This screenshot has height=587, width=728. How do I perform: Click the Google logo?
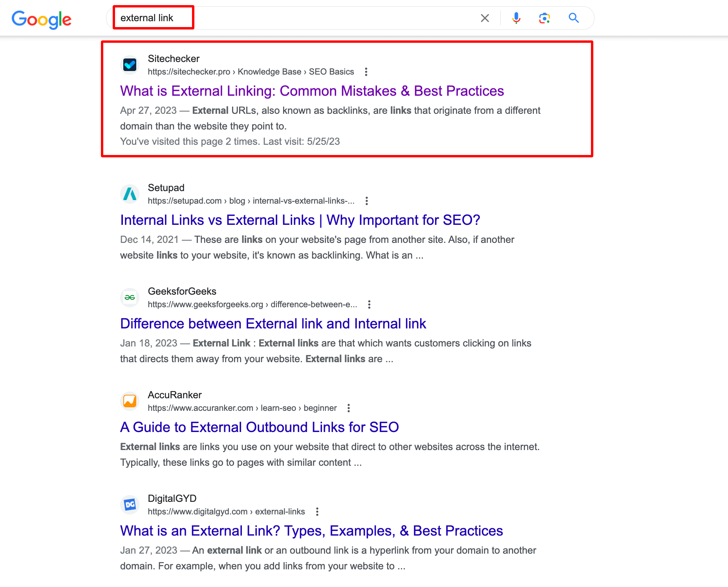[42, 19]
